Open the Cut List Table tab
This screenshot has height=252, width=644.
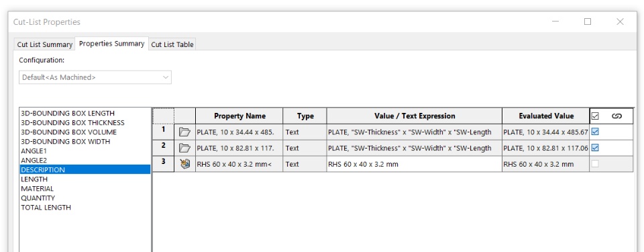pos(172,44)
